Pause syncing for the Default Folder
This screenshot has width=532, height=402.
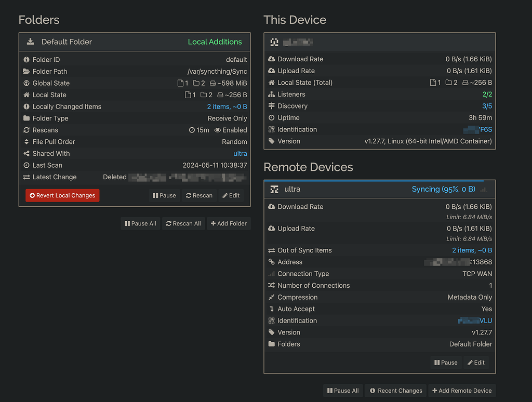(x=164, y=195)
